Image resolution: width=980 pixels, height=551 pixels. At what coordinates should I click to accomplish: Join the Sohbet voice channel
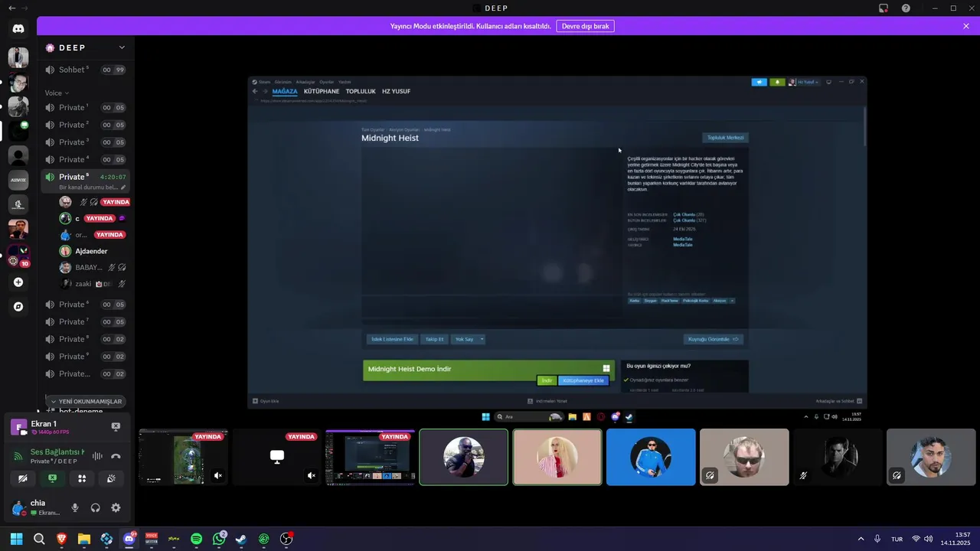pyautogui.click(x=84, y=70)
